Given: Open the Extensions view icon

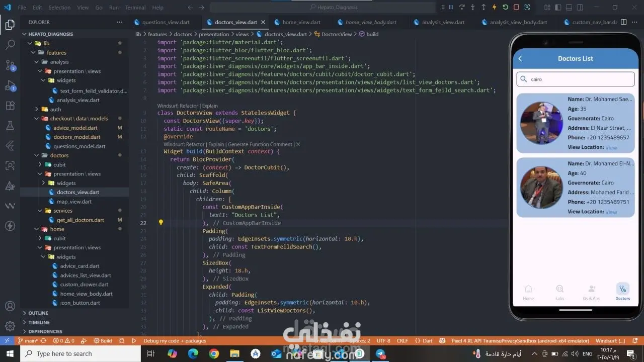Looking at the screenshot, I should click(x=10, y=106).
